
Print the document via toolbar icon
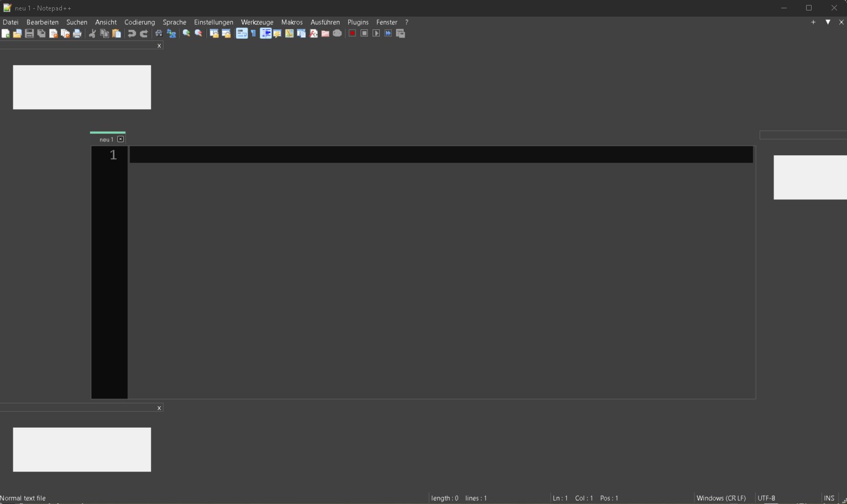coord(77,33)
